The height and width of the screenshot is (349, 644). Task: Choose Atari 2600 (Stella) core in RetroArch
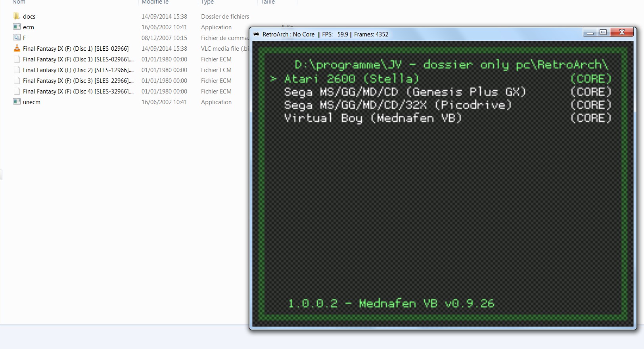351,79
